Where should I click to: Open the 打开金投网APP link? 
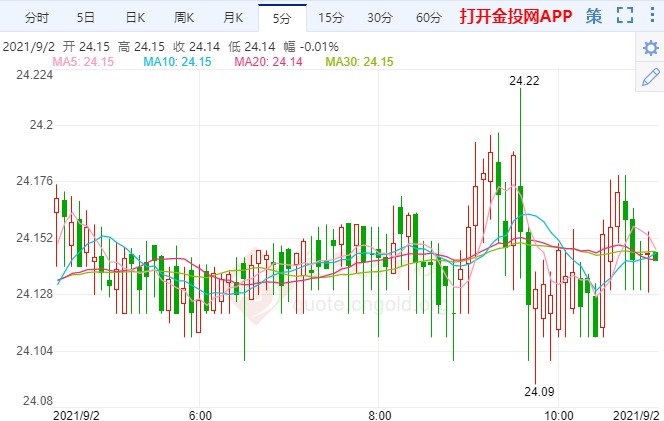point(515,17)
